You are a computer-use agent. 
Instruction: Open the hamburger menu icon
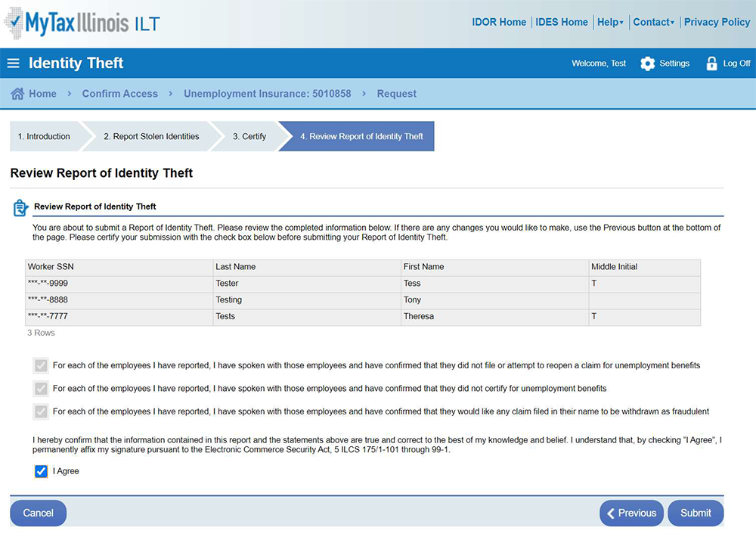click(x=14, y=64)
